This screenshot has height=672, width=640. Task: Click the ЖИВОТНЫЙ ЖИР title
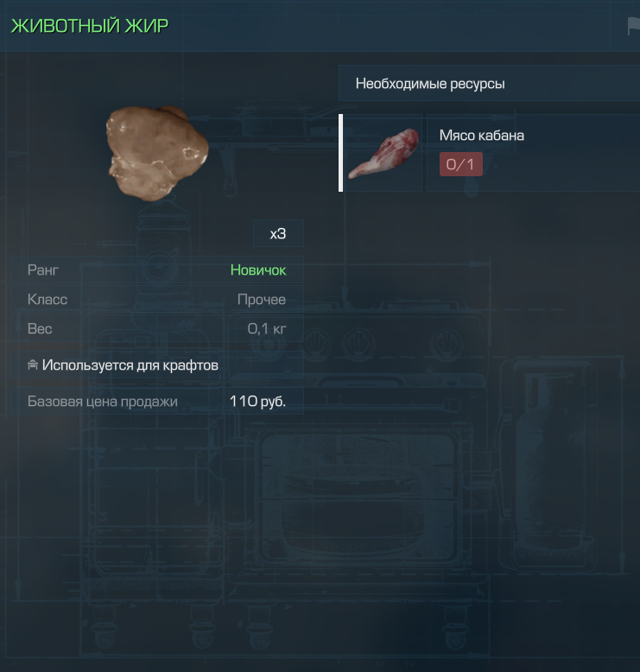click(90, 26)
